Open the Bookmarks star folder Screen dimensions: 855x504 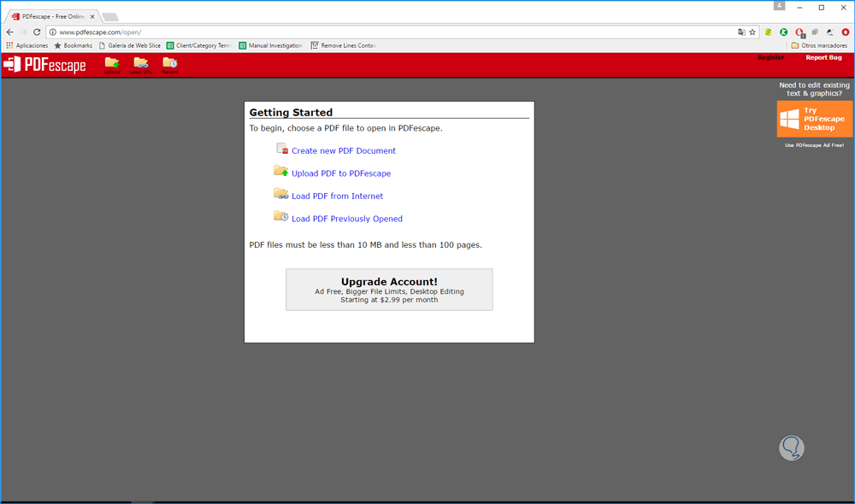[x=73, y=46]
